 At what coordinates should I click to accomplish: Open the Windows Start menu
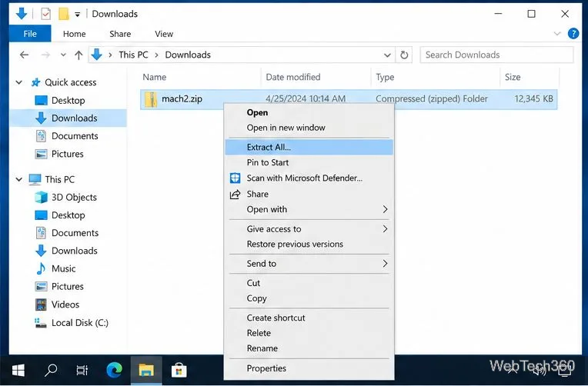[x=18, y=371]
